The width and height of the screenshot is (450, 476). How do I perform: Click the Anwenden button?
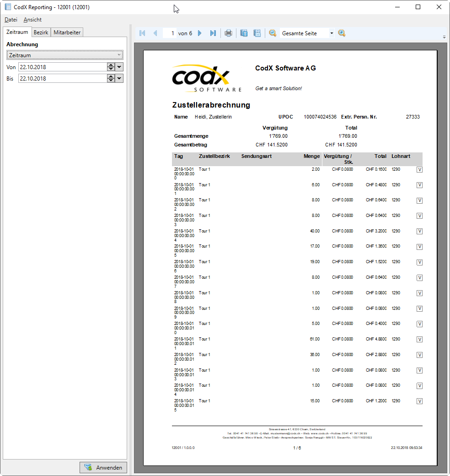click(103, 467)
